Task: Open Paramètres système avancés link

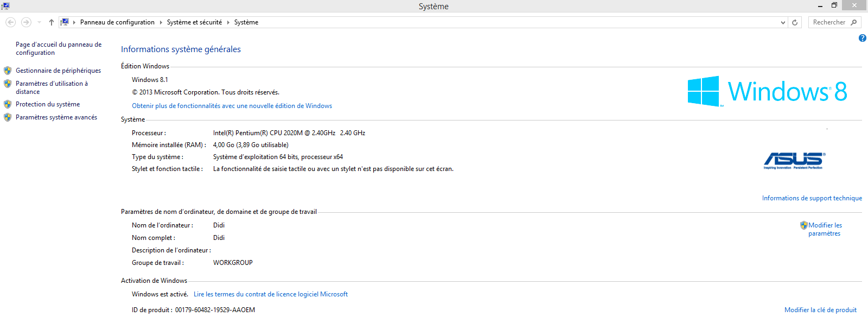Action: 56,117
